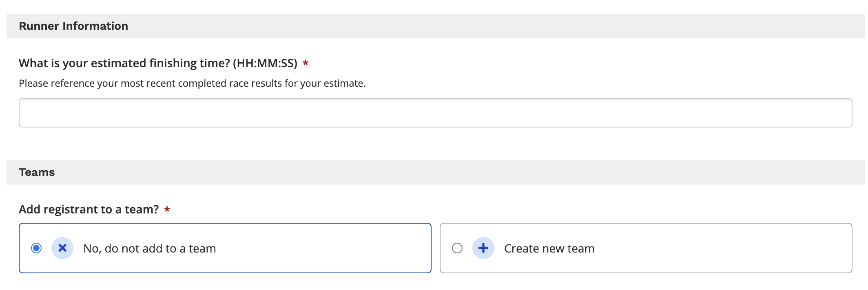
Task: Click the "Create new team" label text
Action: [549, 248]
